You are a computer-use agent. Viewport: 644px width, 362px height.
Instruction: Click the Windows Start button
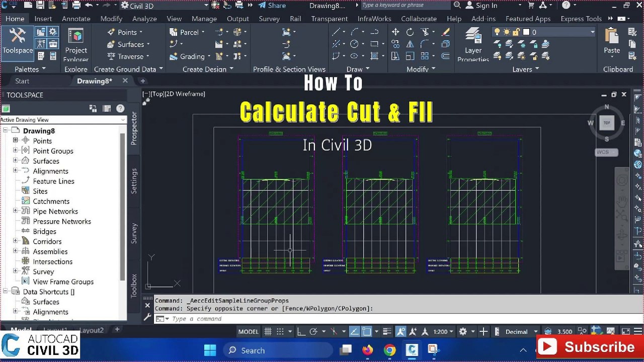(x=210, y=350)
